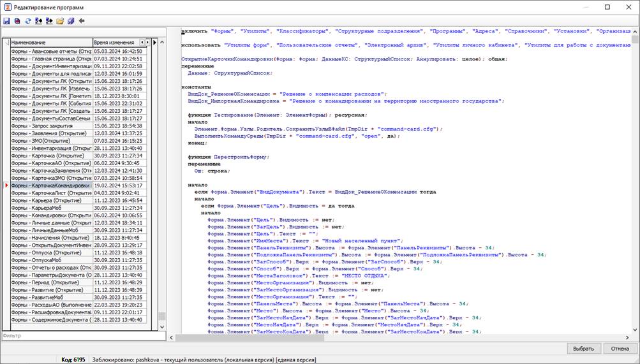
Task: Click the app logo in title bar
Action: click(8, 8)
